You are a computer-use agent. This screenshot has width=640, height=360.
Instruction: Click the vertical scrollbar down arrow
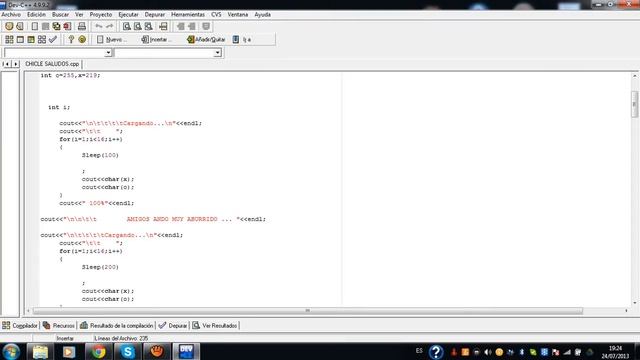click(x=634, y=303)
